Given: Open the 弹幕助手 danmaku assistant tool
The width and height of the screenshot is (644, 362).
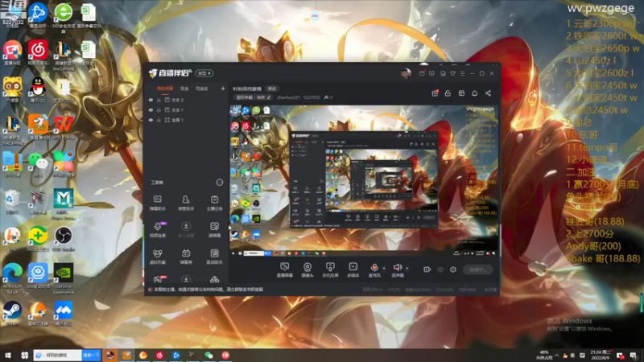Looking at the screenshot, I should (157, 203).
